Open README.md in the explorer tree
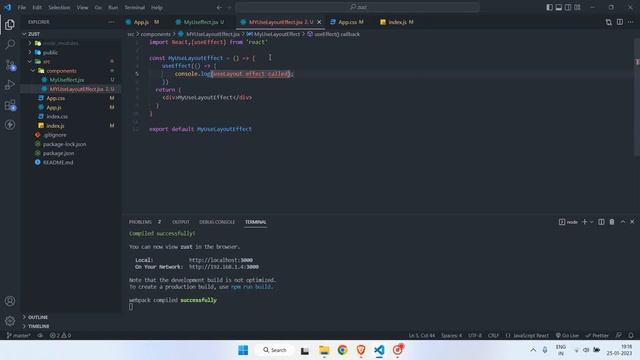640x360 pixels. pyautogui.click(x=58, y=162)
